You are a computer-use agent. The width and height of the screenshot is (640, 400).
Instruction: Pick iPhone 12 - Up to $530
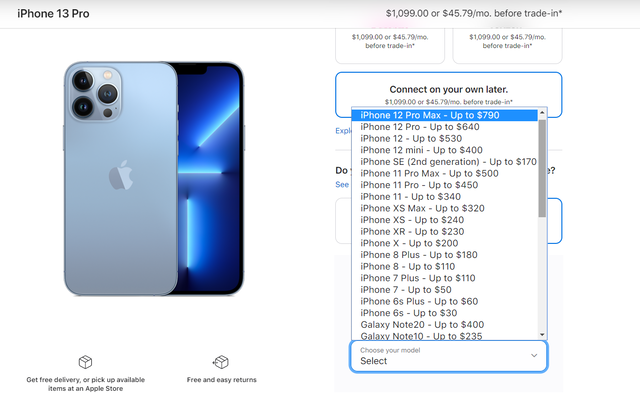coord(444,138)
